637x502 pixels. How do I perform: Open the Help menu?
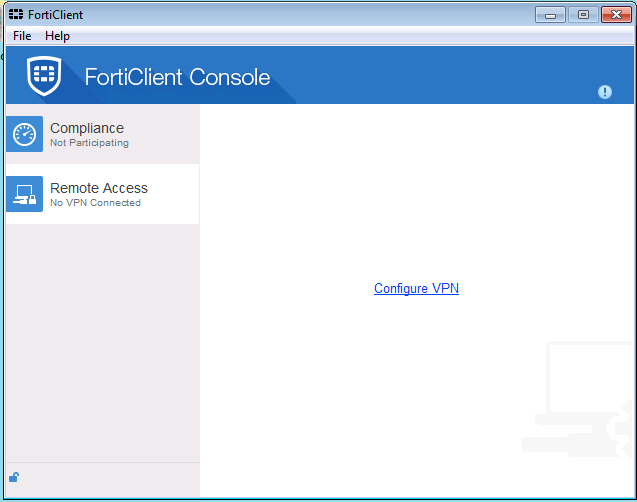point(57,36)
